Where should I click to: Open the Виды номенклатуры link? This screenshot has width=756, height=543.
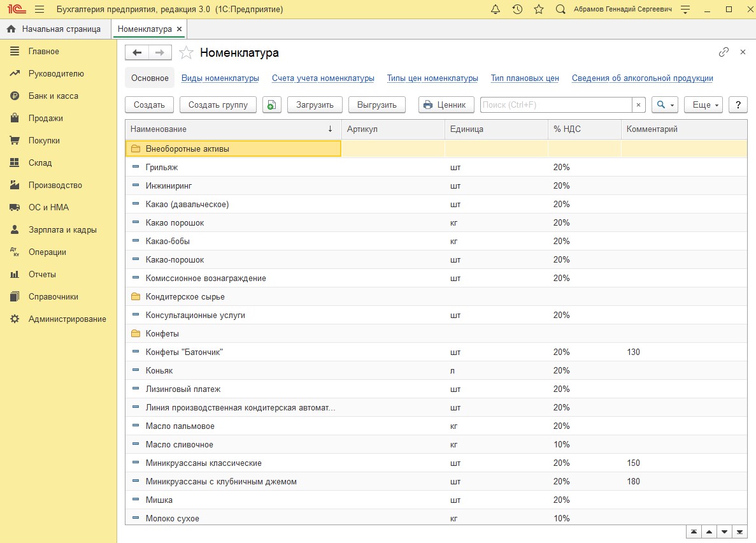220,78
